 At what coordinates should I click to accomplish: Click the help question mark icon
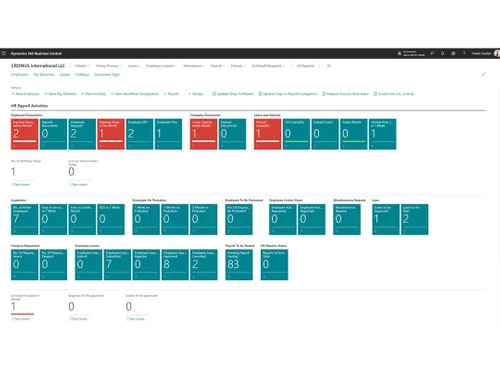(x=464, y=53)
